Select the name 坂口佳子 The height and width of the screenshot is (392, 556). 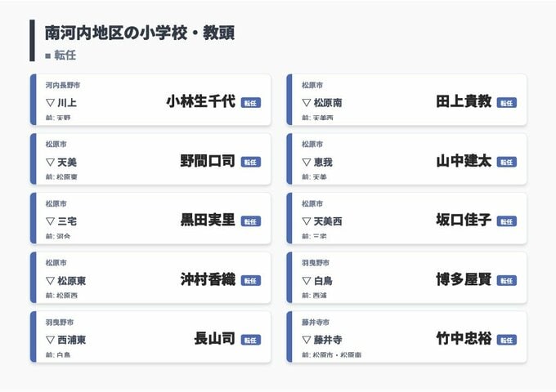tap(464, 220)
